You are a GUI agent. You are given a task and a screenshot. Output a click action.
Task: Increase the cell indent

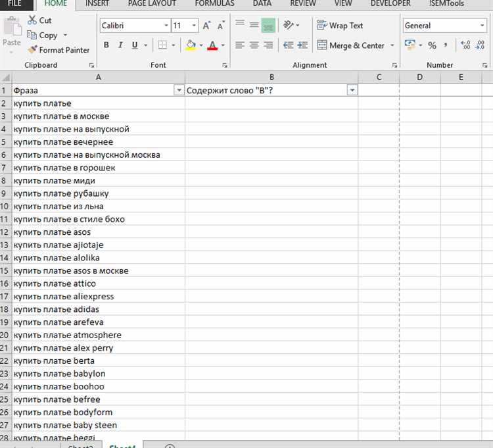302,45
